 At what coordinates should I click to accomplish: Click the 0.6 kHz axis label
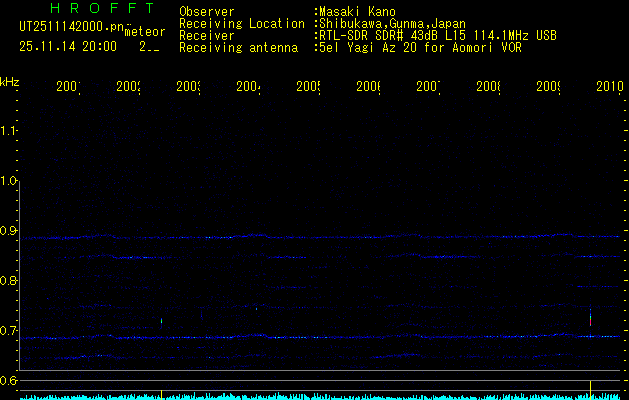10,380
